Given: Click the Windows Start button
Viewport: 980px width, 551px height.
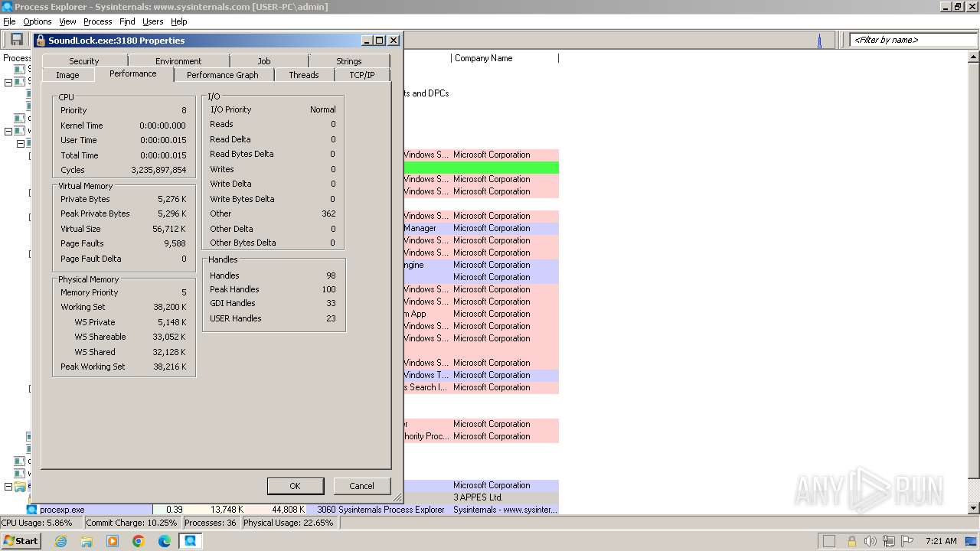Looking at the screenshot, I should [21, 541].
